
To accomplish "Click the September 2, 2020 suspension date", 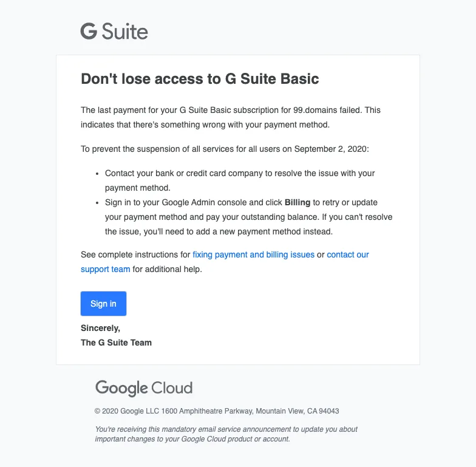I will coord(330,149).
